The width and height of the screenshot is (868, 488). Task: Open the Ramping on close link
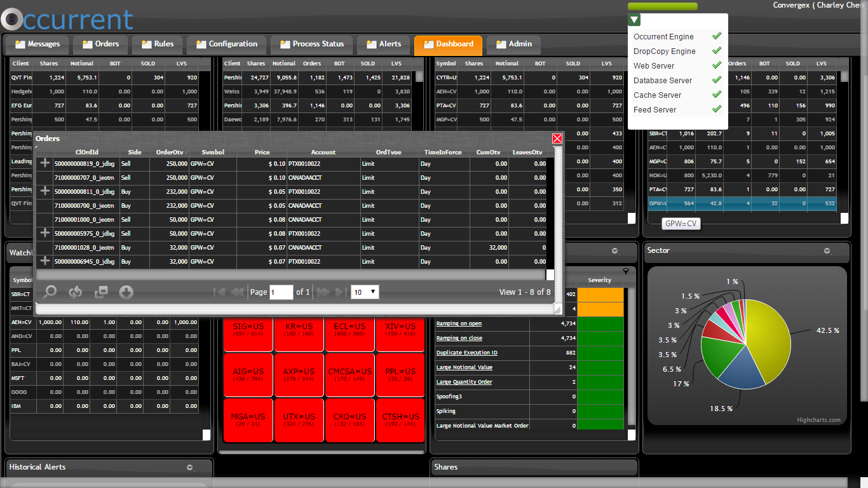pos(459,338)
